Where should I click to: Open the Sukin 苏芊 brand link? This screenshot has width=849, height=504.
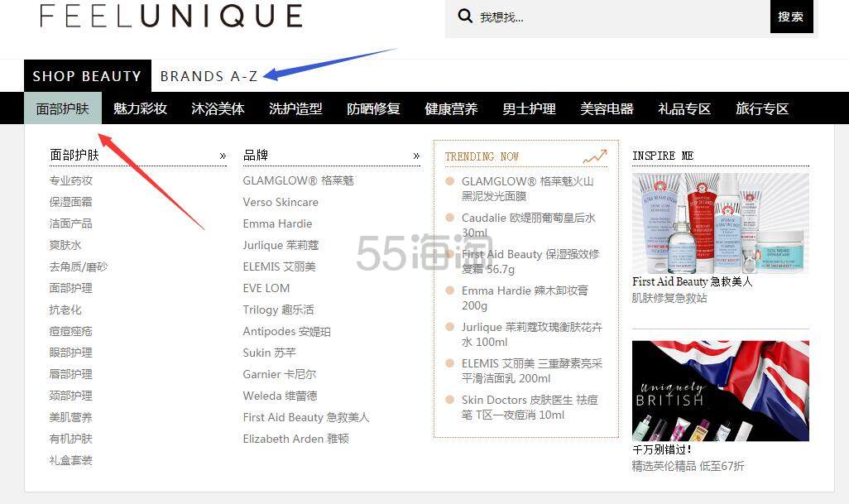[269, 353]
